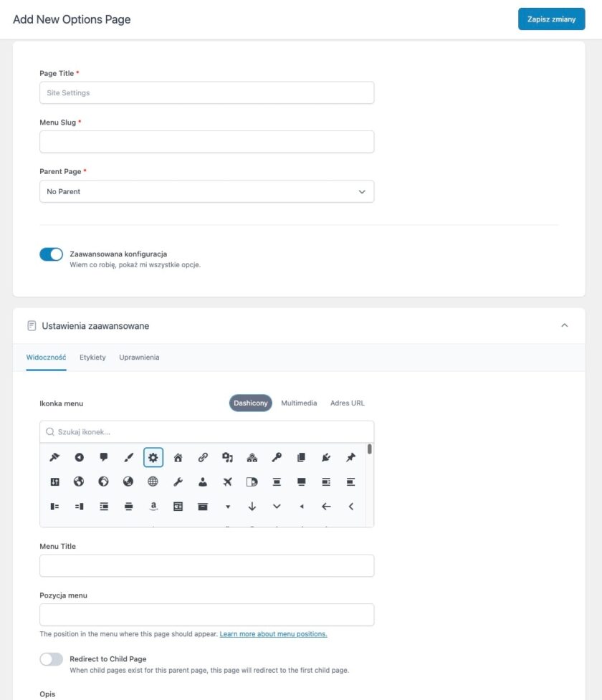The image size is (602, 700).
Task: Click the icon list scrollbar
Action: (370, 450)
